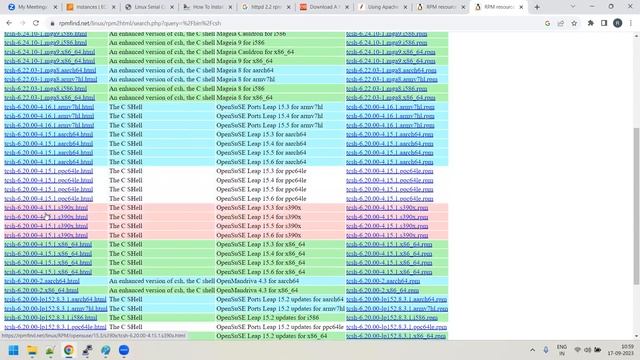Click the Google icon in address bar

pyautogui.click(x=547, y=23)
